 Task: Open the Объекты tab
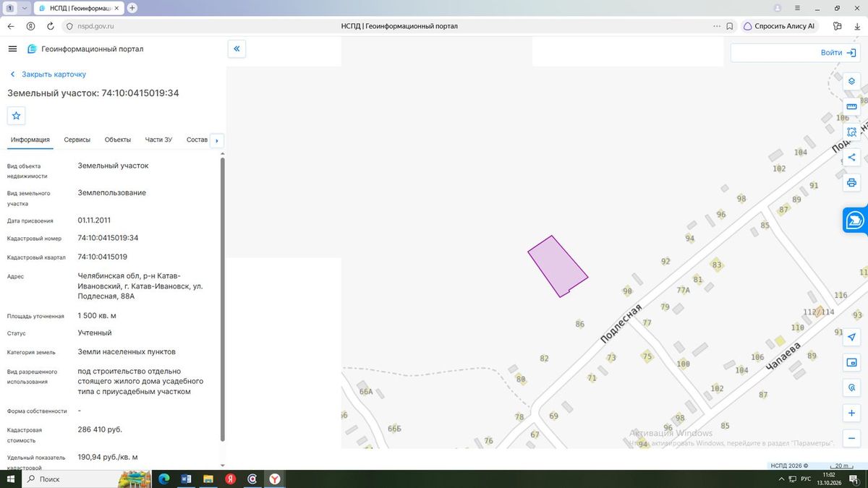pos(118,140)
